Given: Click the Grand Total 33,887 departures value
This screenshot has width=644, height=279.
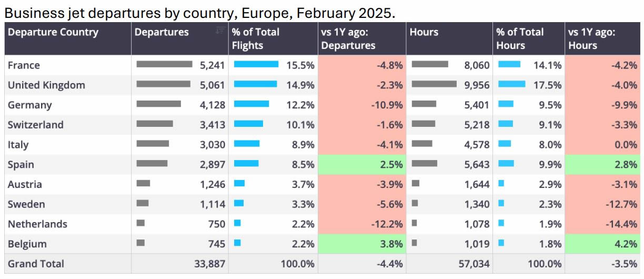Looking at the screenshot, I should (x=209, y=264).
